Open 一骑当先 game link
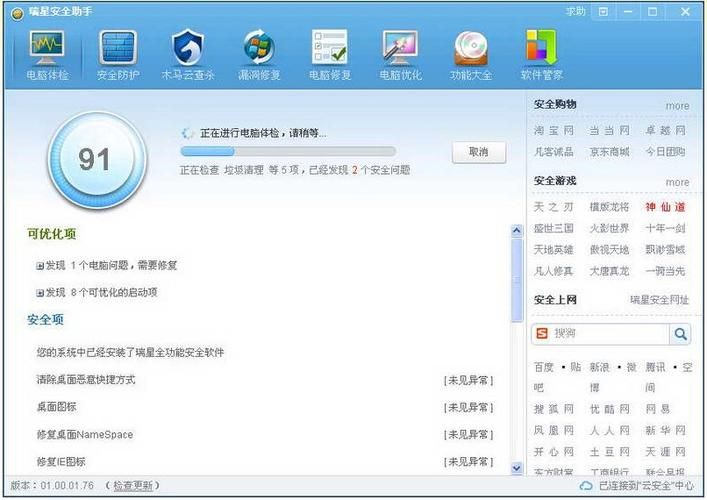 tap(665, 271)
